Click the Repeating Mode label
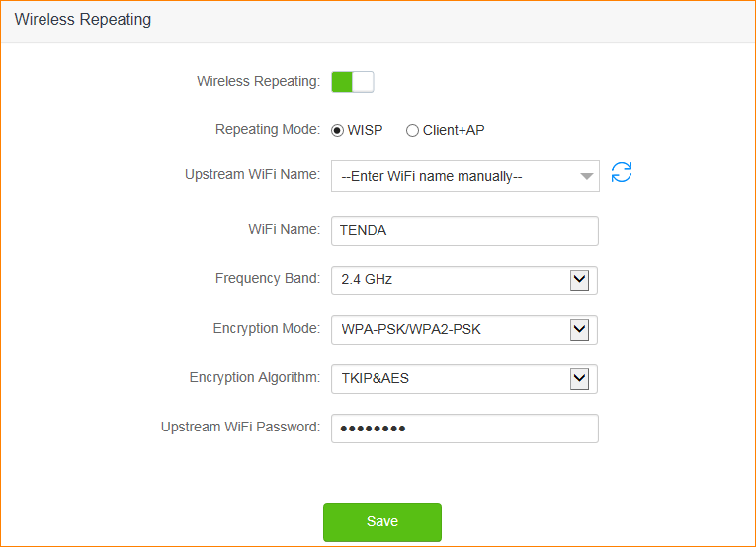 point(268,130)
